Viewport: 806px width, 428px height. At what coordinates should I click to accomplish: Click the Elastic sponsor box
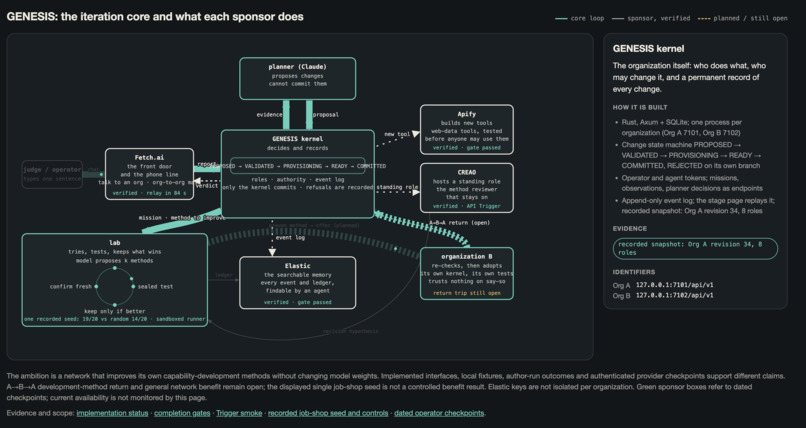tap(297, 283)
